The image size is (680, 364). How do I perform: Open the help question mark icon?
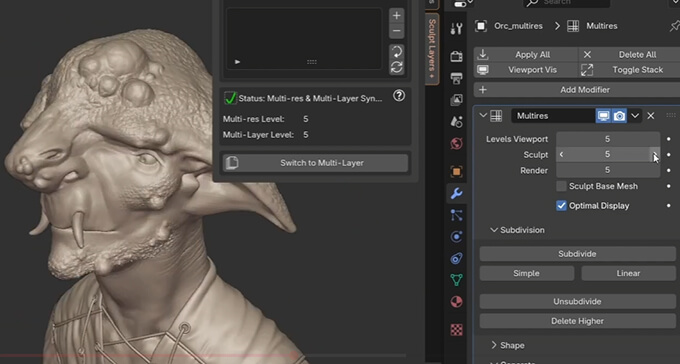pos(399,96)
